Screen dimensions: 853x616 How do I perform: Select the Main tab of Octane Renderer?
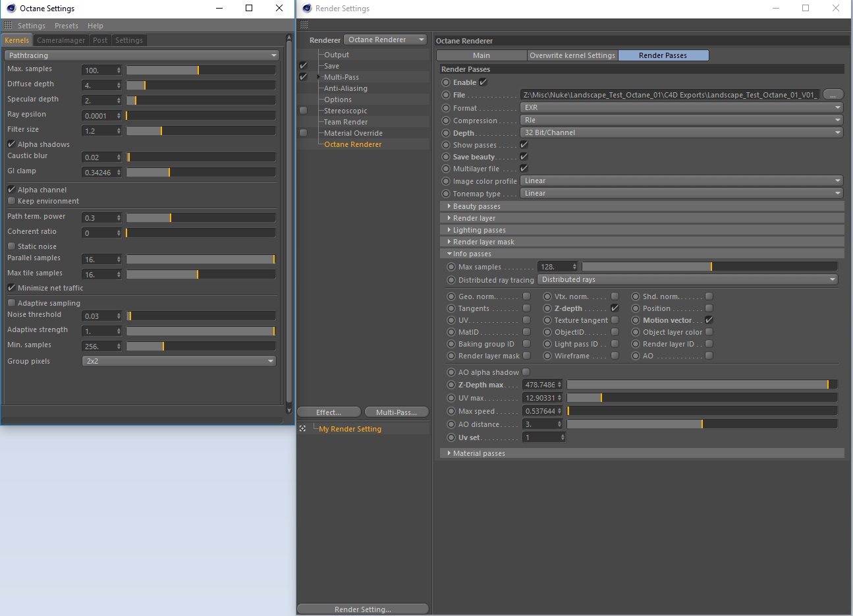point(482,55)
